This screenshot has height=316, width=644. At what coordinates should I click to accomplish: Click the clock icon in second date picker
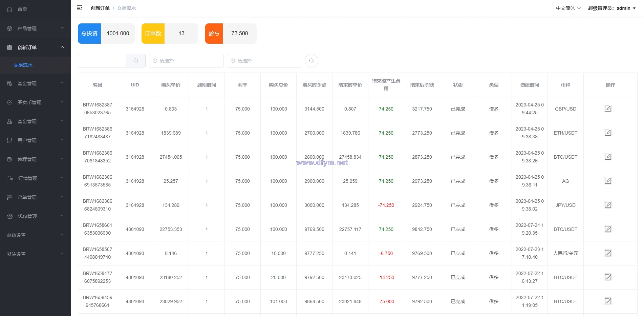[x=233, y=61]
